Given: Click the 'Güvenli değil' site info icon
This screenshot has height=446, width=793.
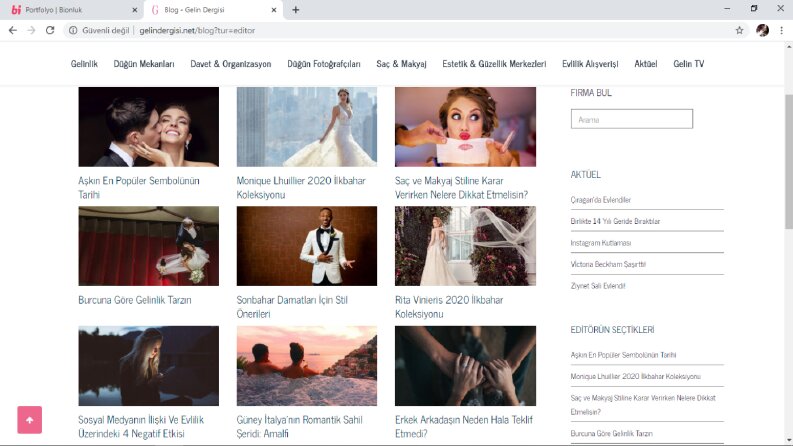Looking at the screenshot, I should click(73, 30).
